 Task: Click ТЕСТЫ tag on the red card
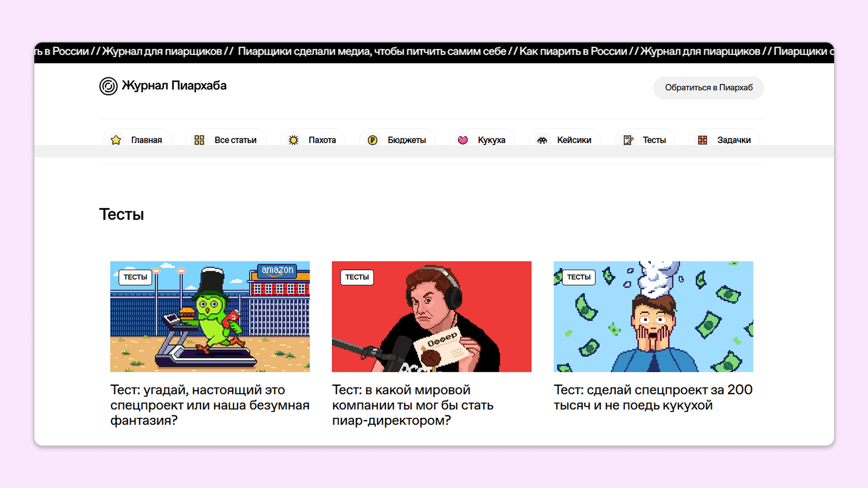coord(357,277)
